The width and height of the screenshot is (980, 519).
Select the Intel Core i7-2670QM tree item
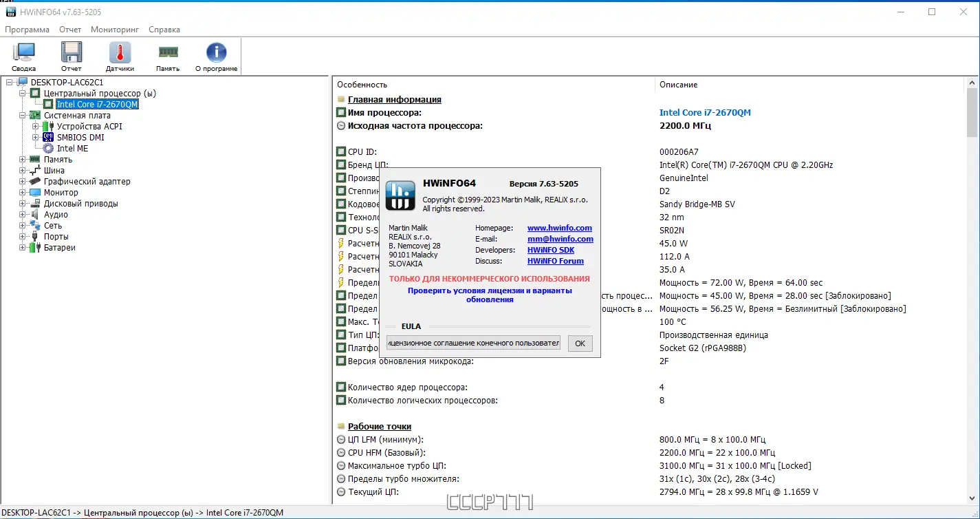(x=97, y=105)
